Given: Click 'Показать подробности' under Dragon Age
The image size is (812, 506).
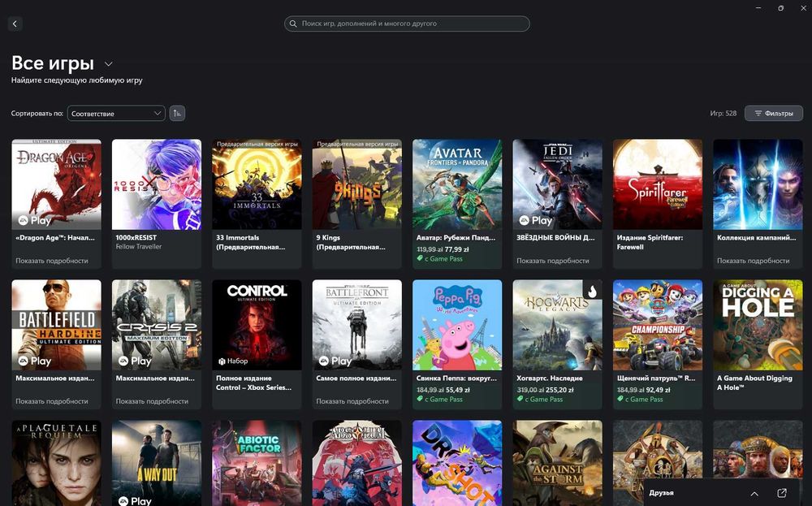Looking at the screenshot, I should click(52, 261).
